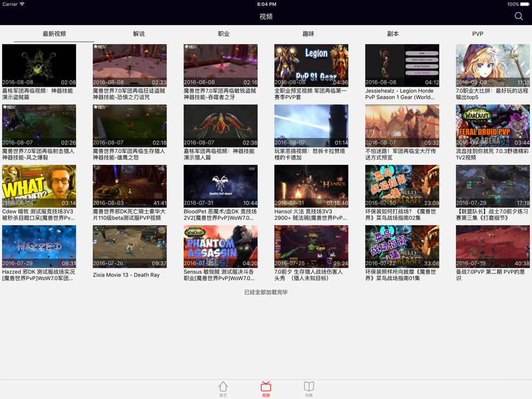Tap title '【联盟队长】战士7.0前夕练习赛第三集'
This screenshot has width=532, height=399.
492,215
